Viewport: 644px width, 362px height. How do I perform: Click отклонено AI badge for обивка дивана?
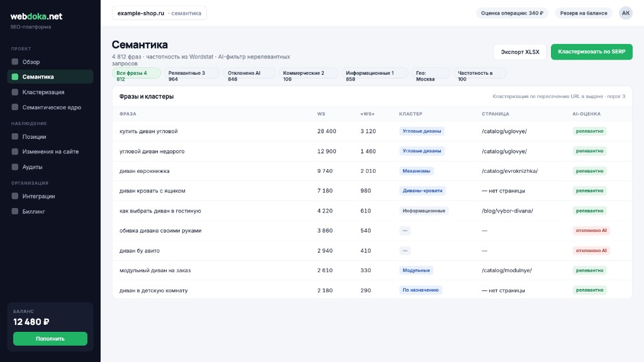coord(591,231)
